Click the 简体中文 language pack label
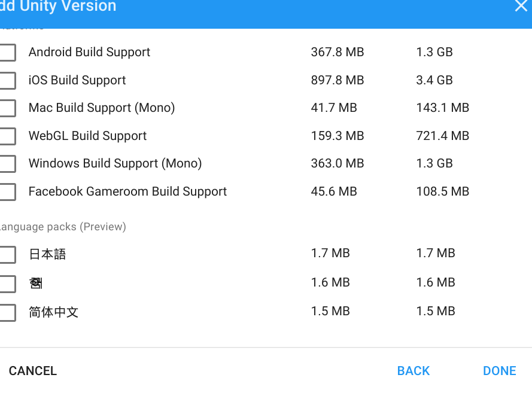The image size is (532, 399). [53, 312]
